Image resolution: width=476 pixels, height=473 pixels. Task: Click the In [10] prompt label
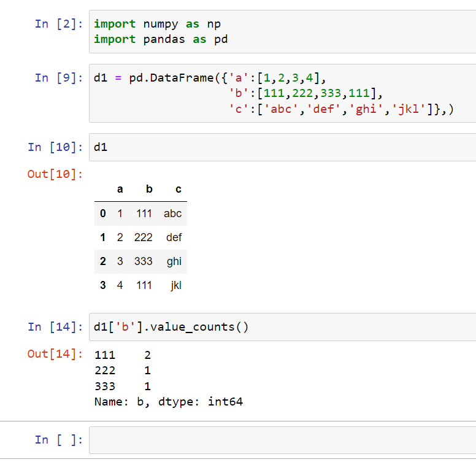(x=55, y=147)
